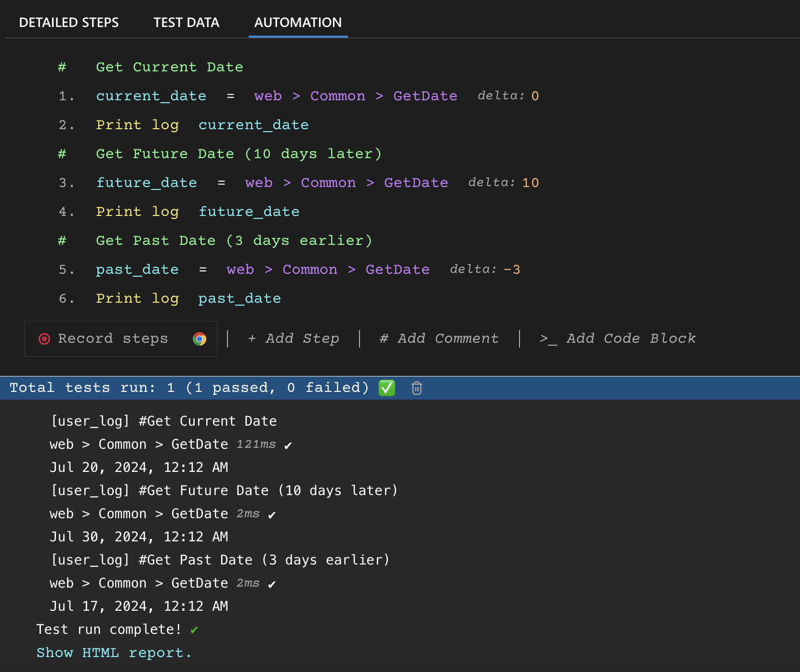Image resolution: width=800 pixels, height=672 pixels.
Task: Click the green checkmark in results bar
Action: pos(386,388)
